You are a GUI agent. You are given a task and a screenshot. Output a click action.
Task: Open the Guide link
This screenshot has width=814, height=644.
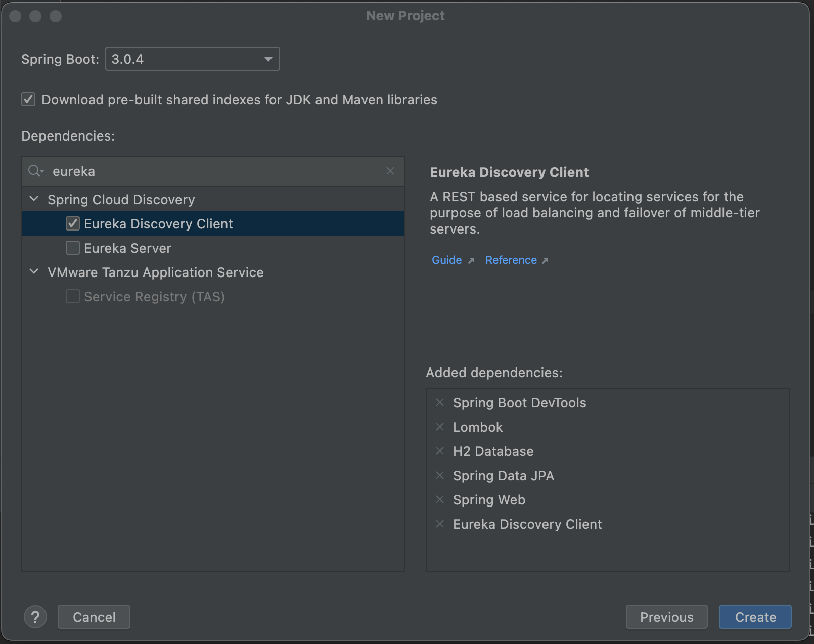tap(447, 260)
